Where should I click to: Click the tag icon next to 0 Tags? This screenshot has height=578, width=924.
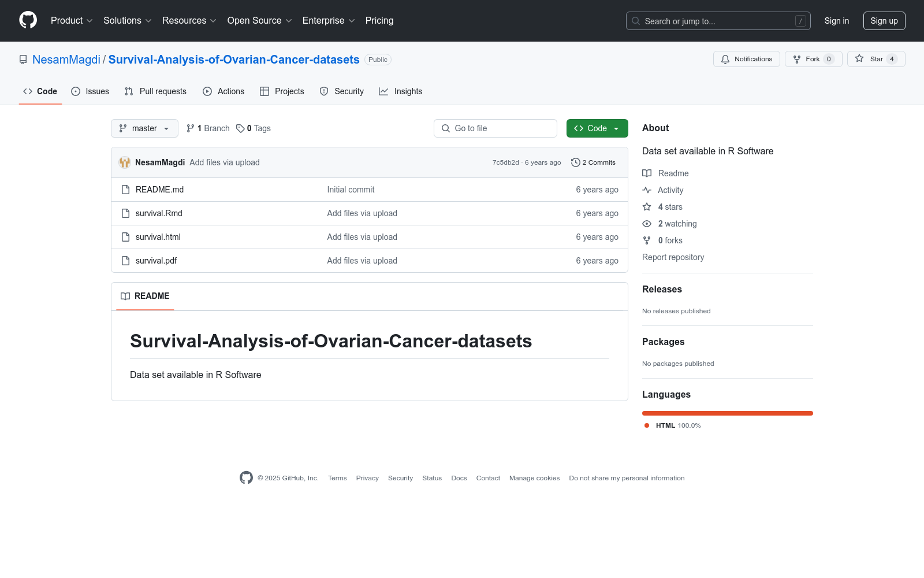(240, 128)
